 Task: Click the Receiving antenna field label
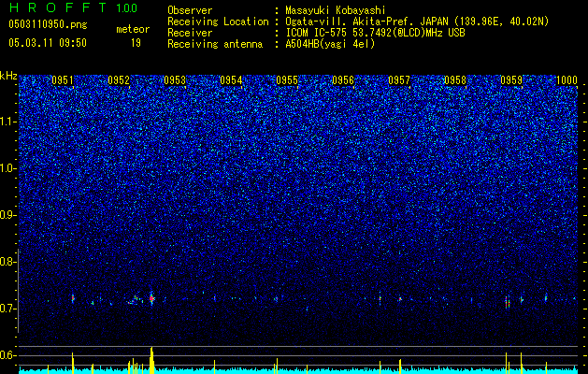(215, 44)
